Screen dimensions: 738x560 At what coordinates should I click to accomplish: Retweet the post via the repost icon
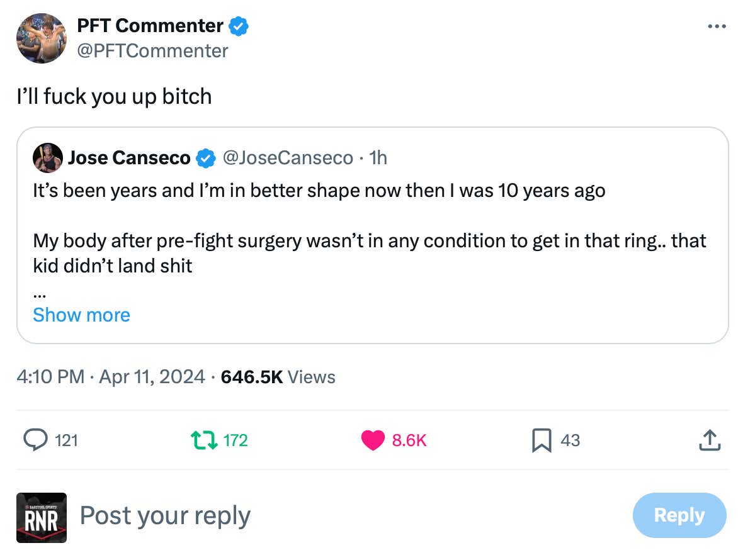(203, 440)
